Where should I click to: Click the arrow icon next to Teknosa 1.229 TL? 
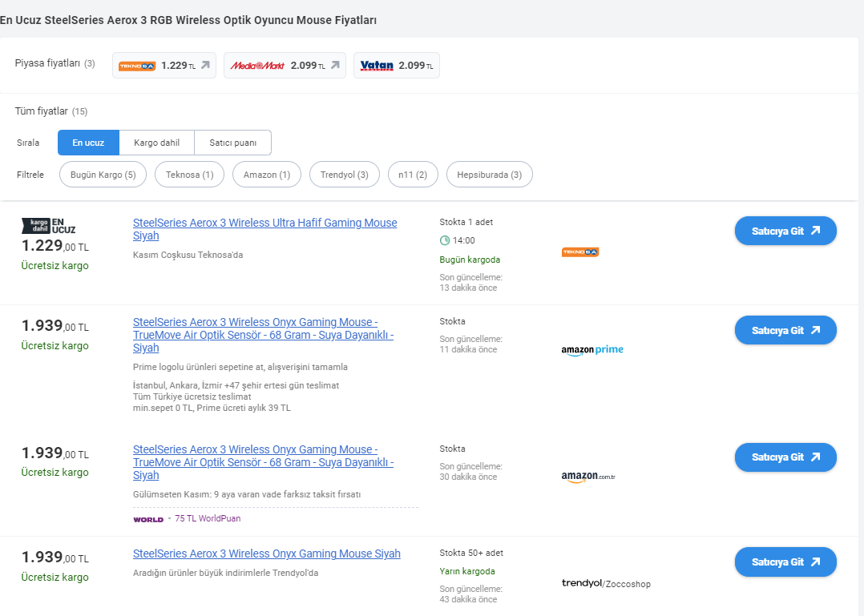click(205, 65)
